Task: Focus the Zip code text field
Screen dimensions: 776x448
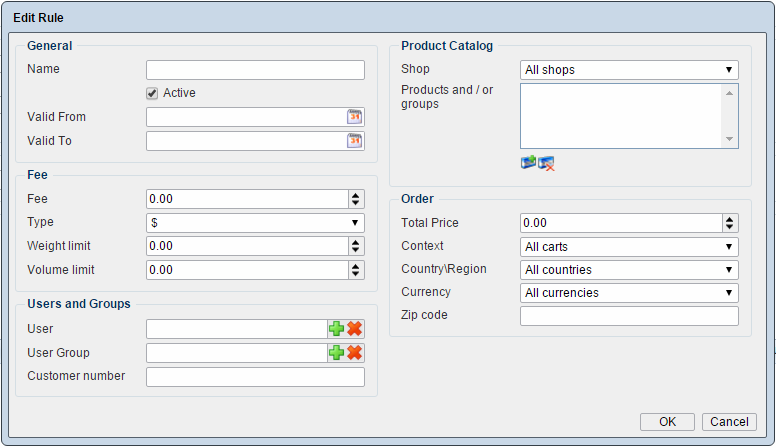Action: coord(629,316)
